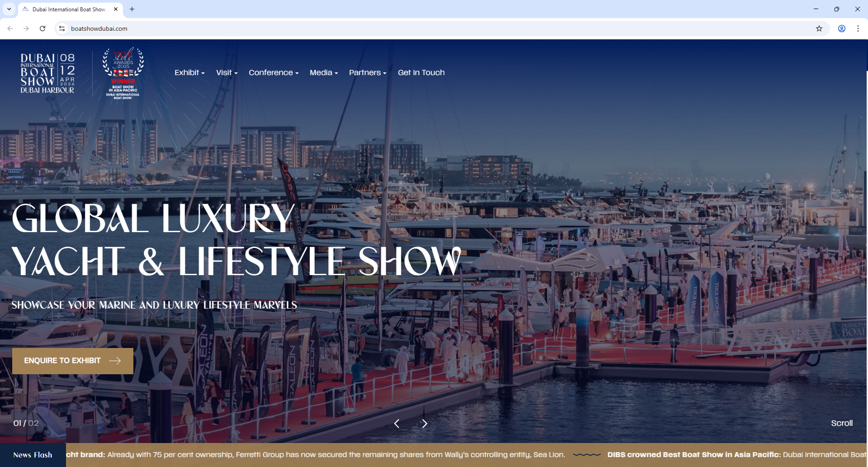
Task: Open the Chrome three-dot menu
Action: (x=858, y=28)
